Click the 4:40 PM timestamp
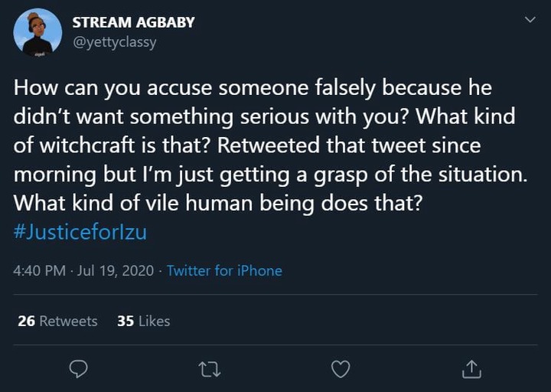 coord(39,271)
